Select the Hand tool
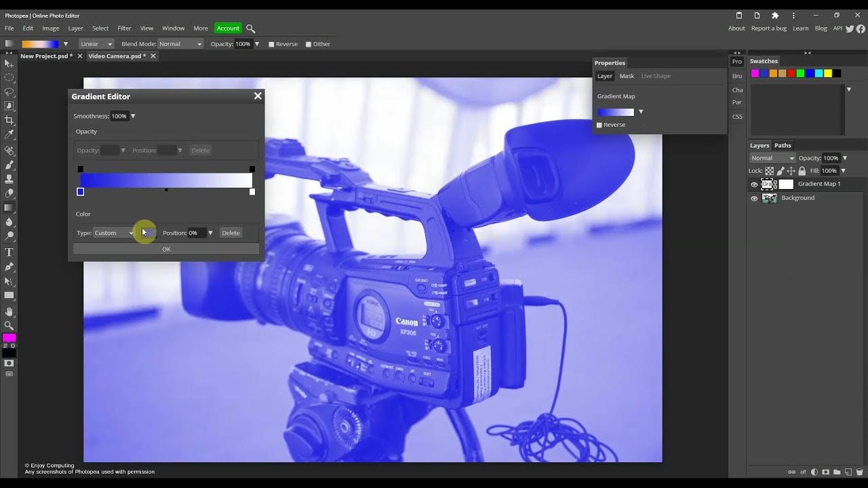 [x=9, y=312]
